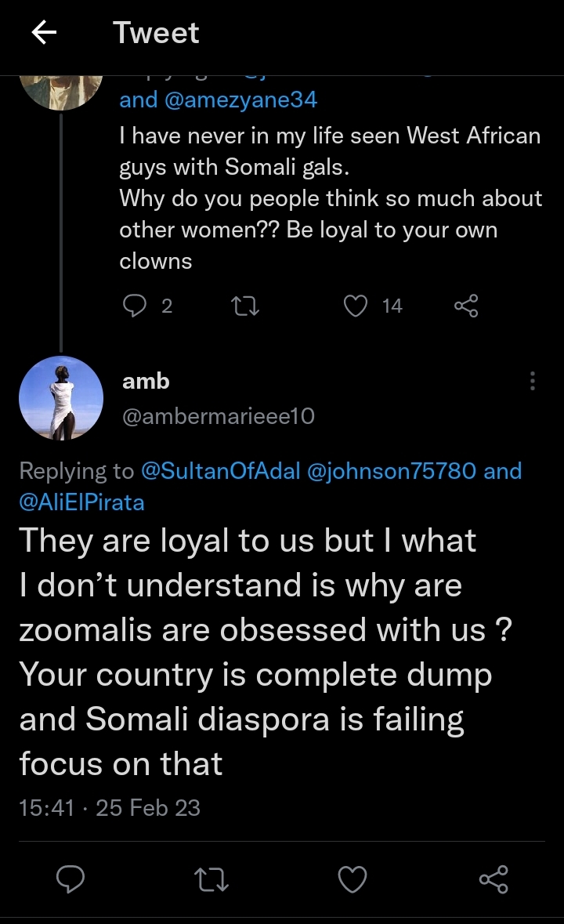Visit the @SultanOfAdal profile mention
Image resolution: width=564 pixels, height=924 pixels.
[x=221, y=471]
